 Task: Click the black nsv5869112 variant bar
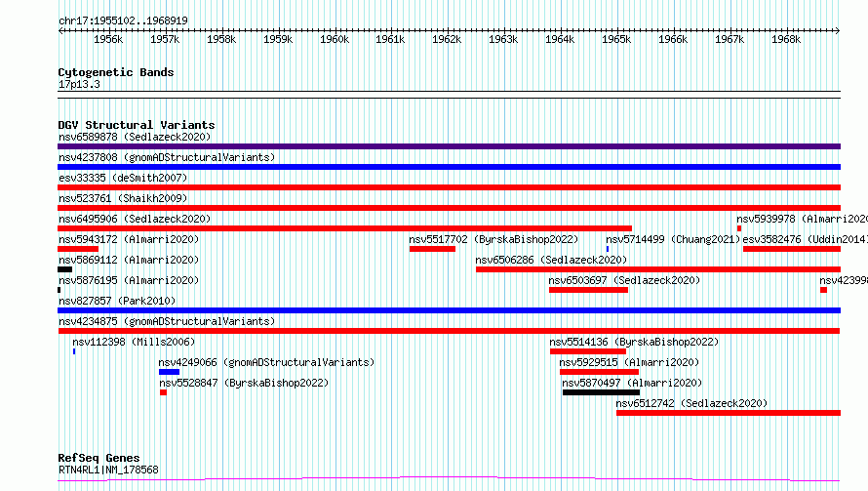tap(64, 269)
